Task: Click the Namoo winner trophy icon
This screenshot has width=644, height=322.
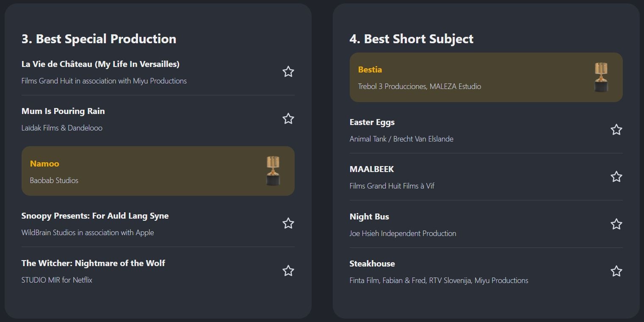Action: 273,171
